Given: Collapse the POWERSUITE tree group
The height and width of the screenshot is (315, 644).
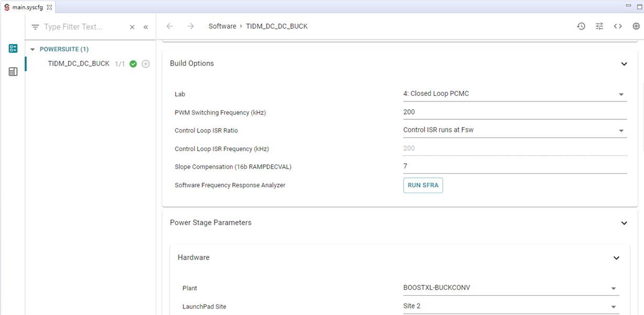Looking at the screenshot, I should coord(32,49).
